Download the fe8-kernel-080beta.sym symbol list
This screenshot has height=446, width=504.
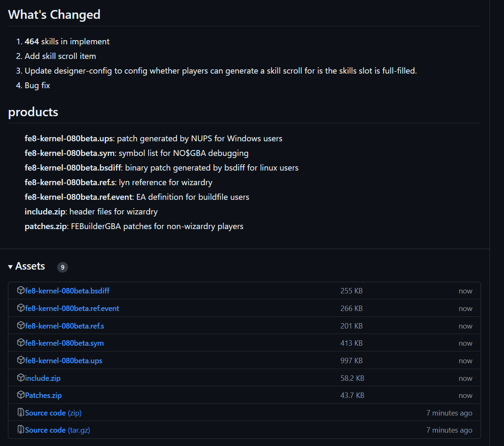tap(64, 343)
